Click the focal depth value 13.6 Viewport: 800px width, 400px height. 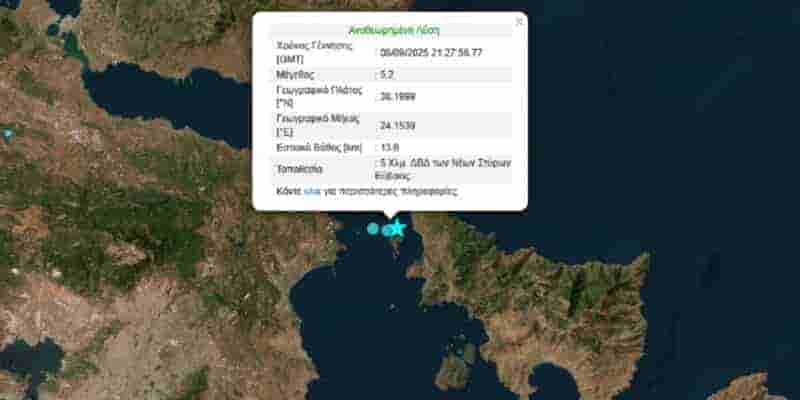point(391,147)
